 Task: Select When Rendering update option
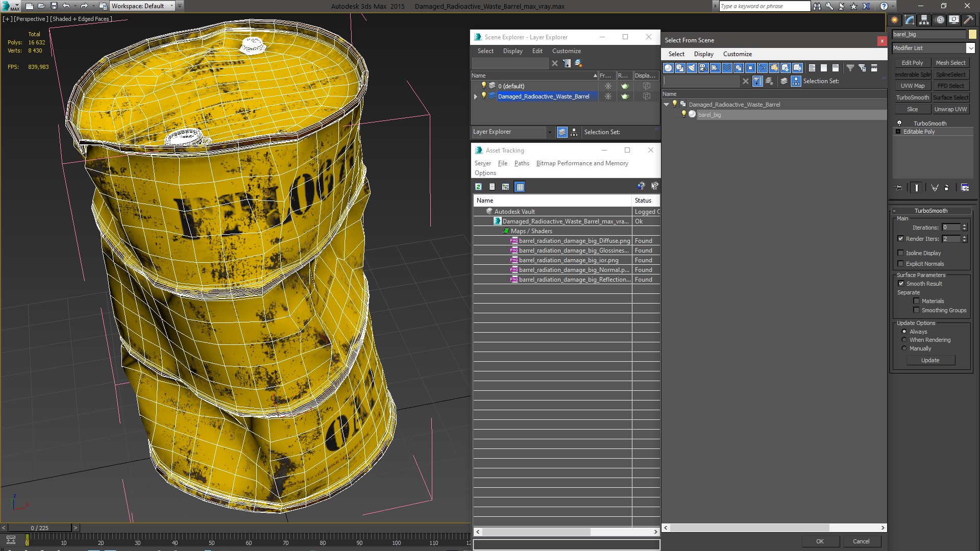[904, 340]
